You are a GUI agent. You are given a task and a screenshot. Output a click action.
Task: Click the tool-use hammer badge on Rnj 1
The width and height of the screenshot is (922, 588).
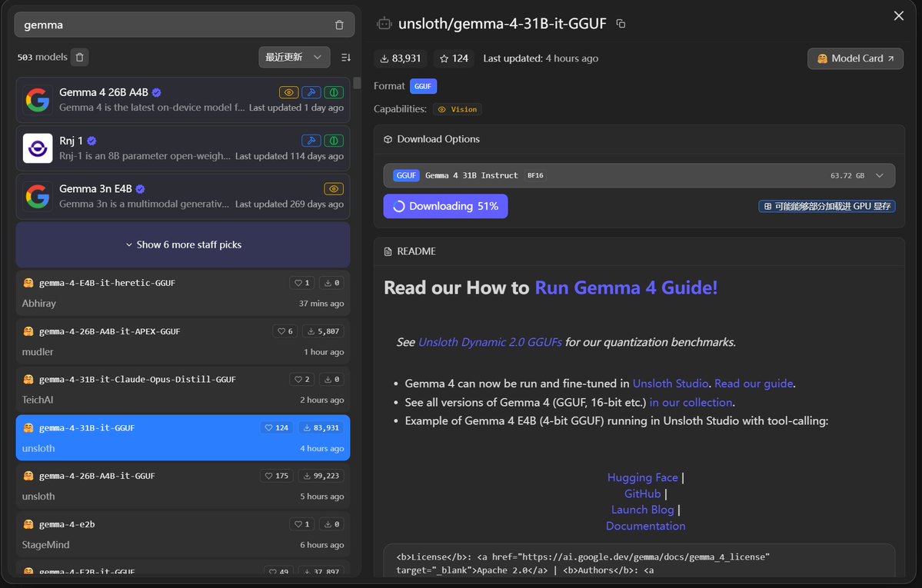(x=311, y=141)
